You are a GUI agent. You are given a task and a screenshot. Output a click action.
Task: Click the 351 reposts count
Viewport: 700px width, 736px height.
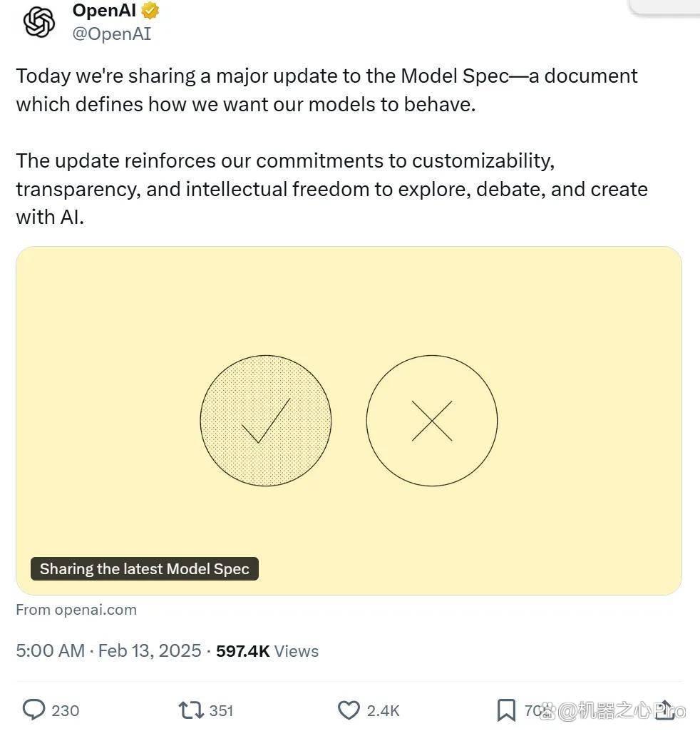click(221, 710)
